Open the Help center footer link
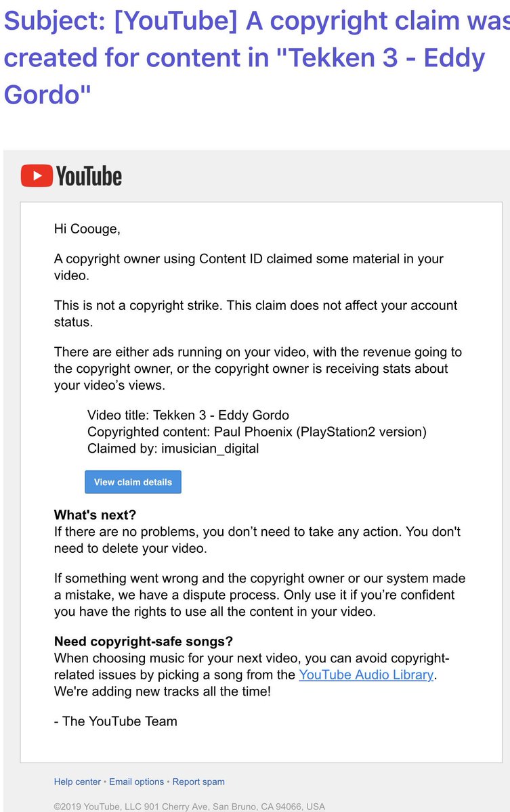Viewport: 510px width, 812px height. point(77,782)
